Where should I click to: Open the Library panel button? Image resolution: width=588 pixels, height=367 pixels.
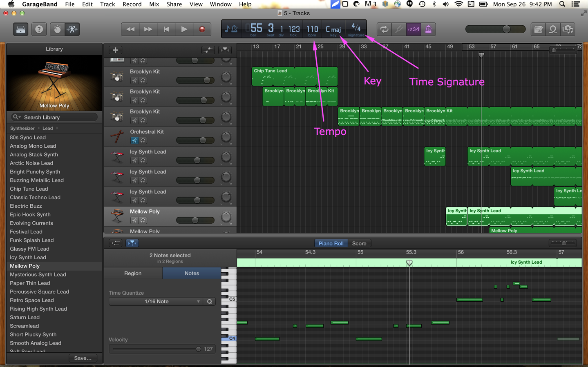[20, 29]
